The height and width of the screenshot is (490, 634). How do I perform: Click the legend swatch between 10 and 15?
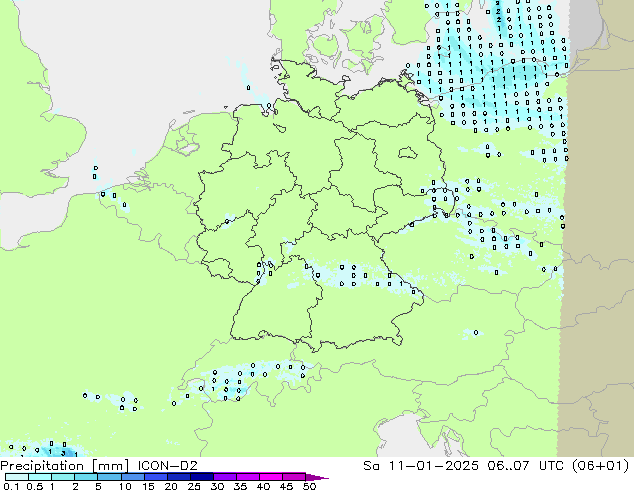coord(132,477)
